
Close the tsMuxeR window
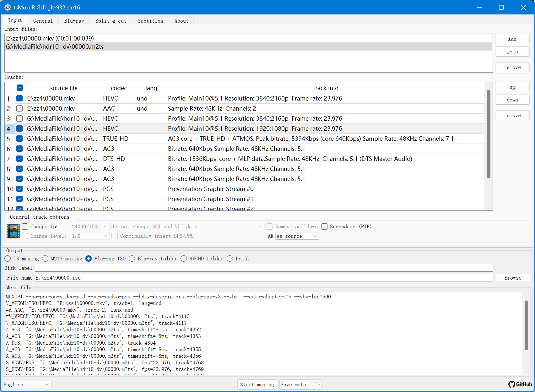523,7
